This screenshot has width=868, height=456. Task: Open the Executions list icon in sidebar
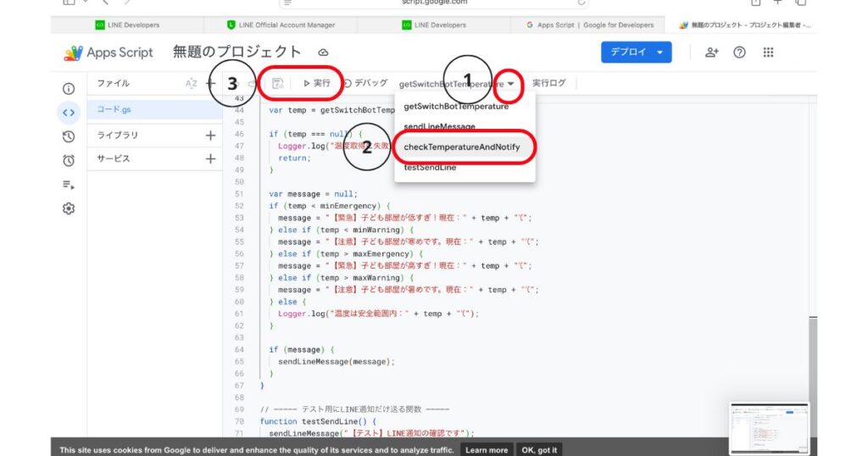click(69, 185)
